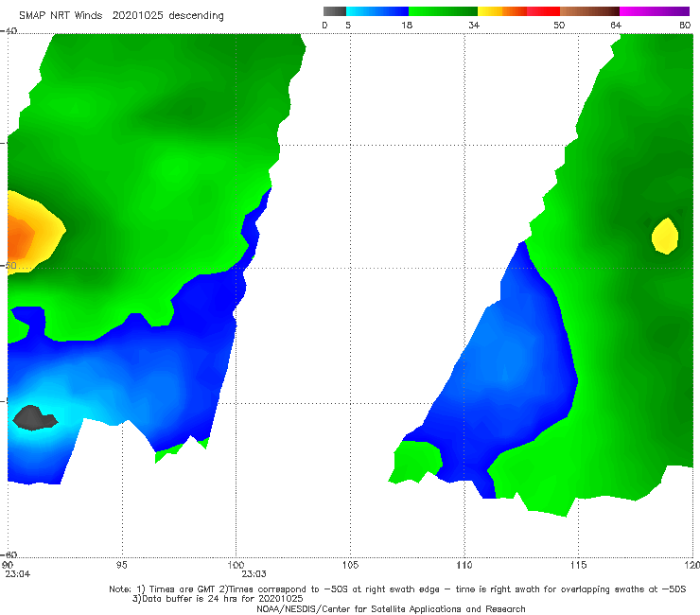Click the 'Note: 1) Times are GMT' line
700x615 pixels.
point(397,589)
